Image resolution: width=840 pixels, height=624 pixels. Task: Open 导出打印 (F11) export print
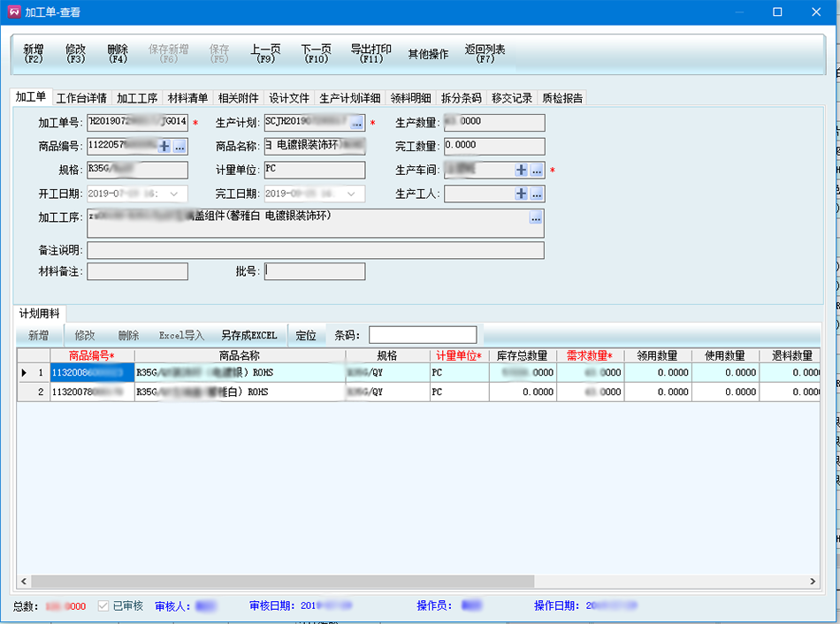(x=370, y=54)
